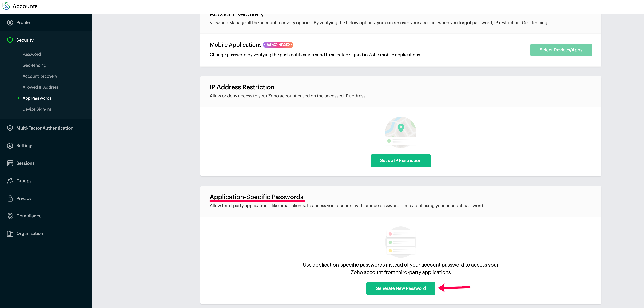The height and width of the screenshot is (308, 644).
Task: Click the green Security shield icon
Action: pyautogui.click(x=10, y=40)
